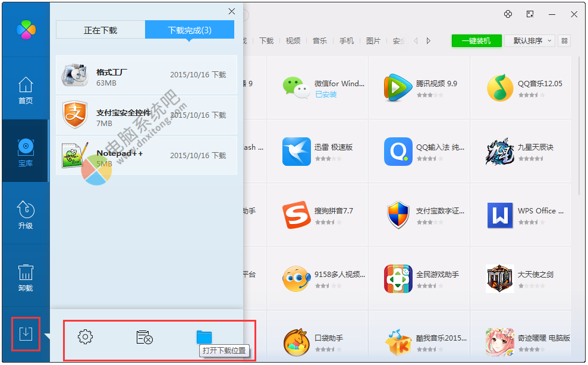Open the 支付宝数字证书 shield icon

click(398, 215)
